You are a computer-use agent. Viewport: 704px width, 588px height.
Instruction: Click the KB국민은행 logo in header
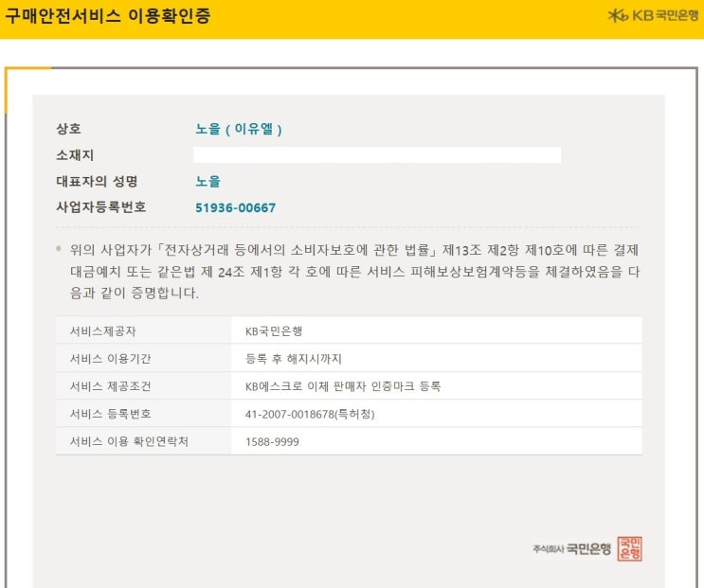coord(653,16)
